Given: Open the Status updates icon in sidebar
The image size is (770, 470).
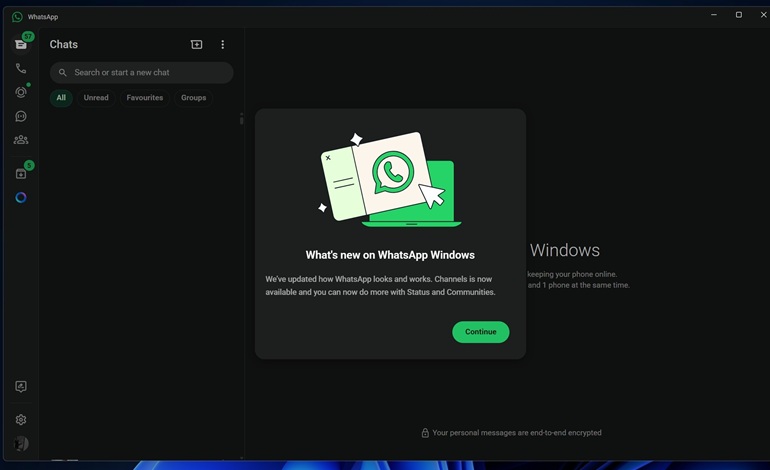Looking at the screenshot, I should click(21, 92).
